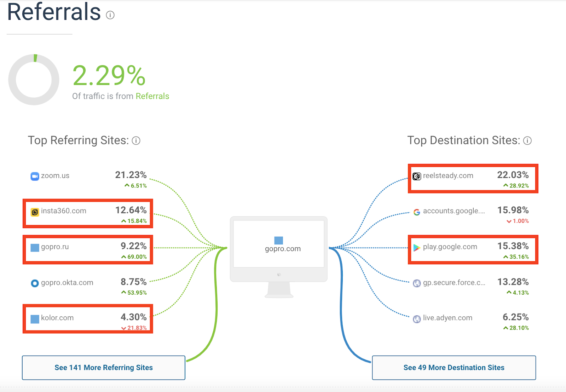Click the 21.83% decrease under kolor.com
This screenshot has height=392, width=566.
[x=134, y=328]
